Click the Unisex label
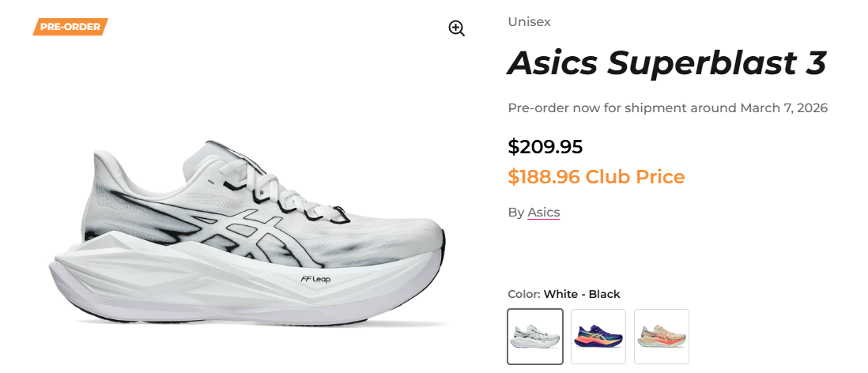The height and width of the screenshot is (373, 868). (x=529, y=22)
